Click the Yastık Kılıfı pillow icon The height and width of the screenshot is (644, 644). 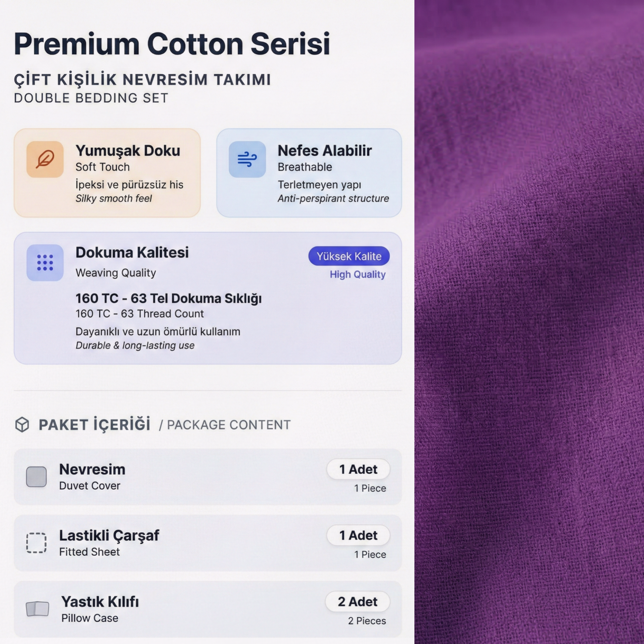pos(37,609)
